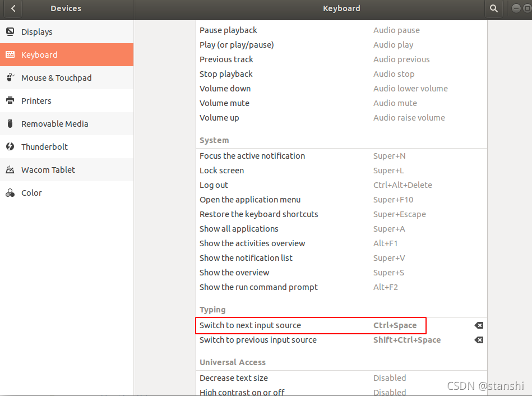Click the Color icon in sidebar
The width and height of the screenshot is (532, 396).
click(x=10, y=193)
